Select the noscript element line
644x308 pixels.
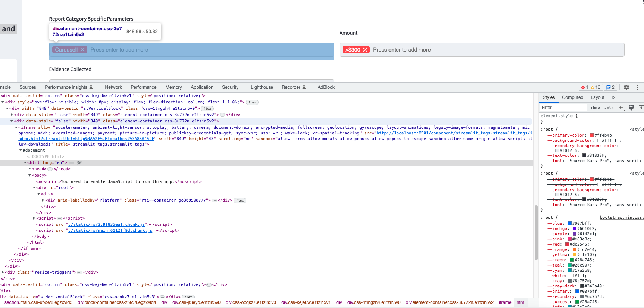point(119,182)
